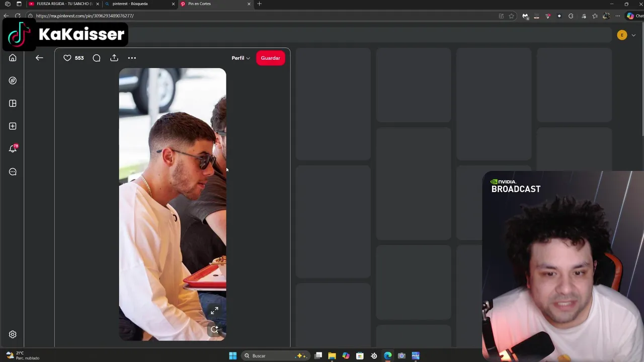644x362 pixels.
Task: Open the weather widget showing 21°C
Action: click(23, 355)
